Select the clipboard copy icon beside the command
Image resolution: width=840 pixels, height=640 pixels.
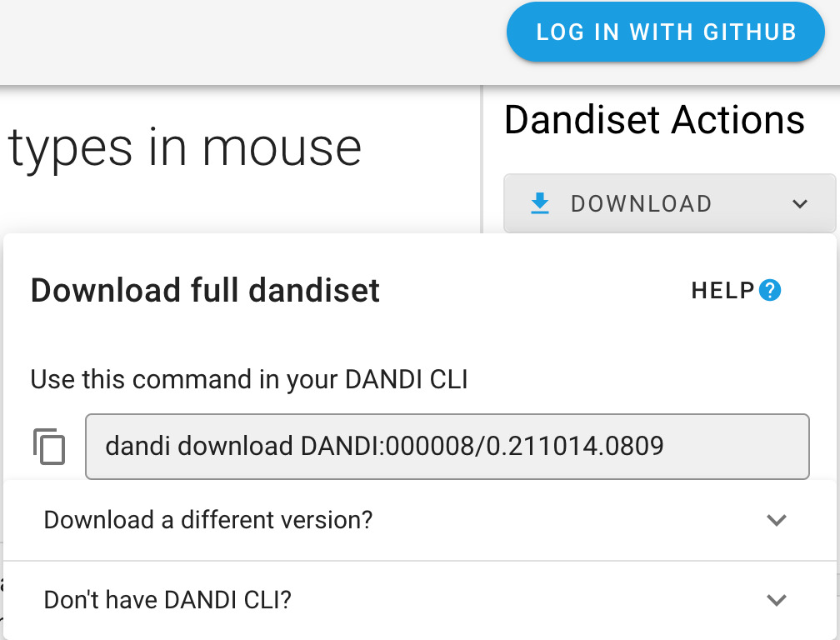(x=47, y=447)
